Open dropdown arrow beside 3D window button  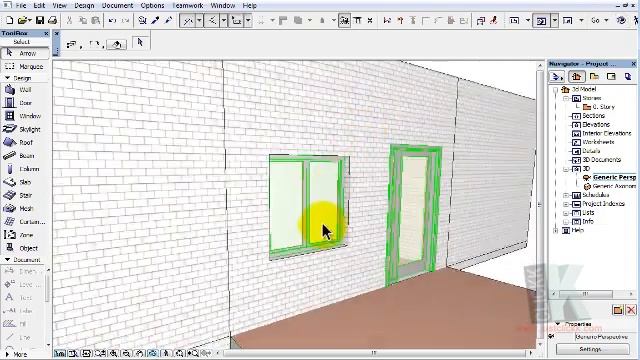tap(554, 20)
